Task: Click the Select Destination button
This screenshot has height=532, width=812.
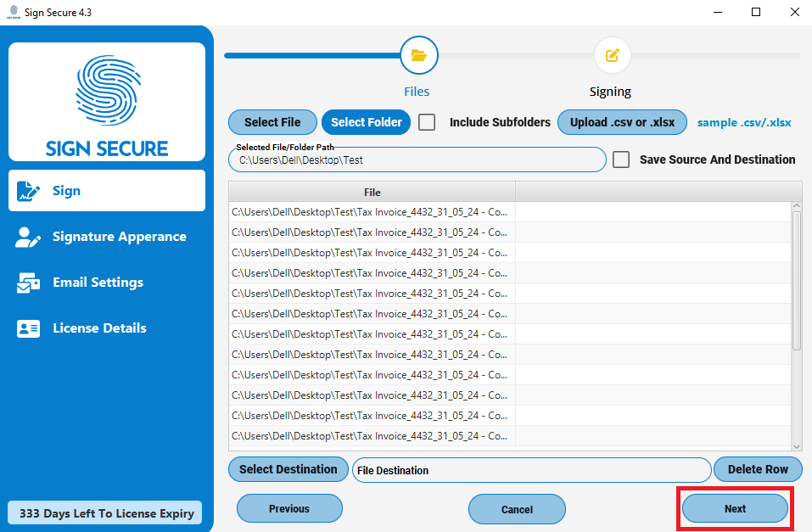Action: click(288, 469)
